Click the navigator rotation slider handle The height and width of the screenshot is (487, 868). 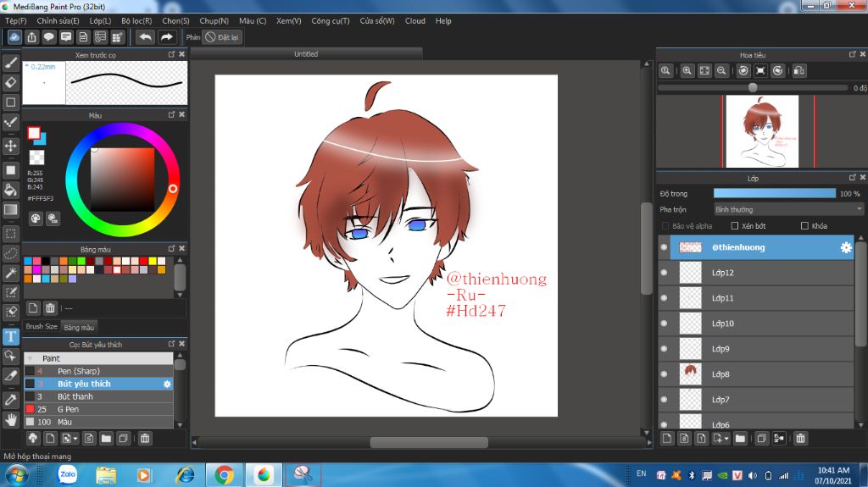click(x=753, y=87)
